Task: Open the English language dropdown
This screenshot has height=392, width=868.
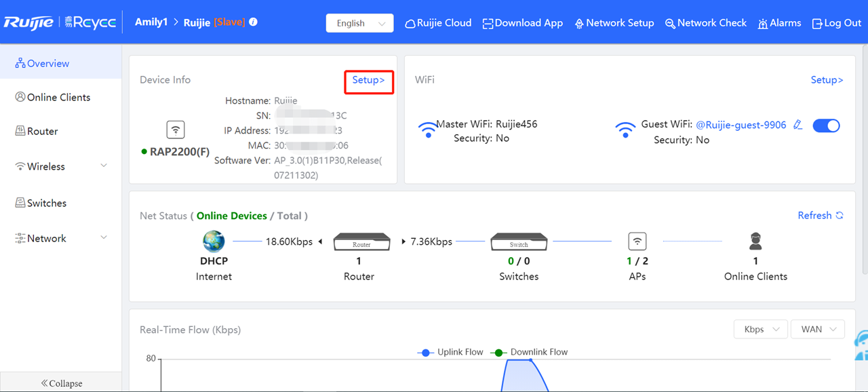Action: tap(359, 23)
